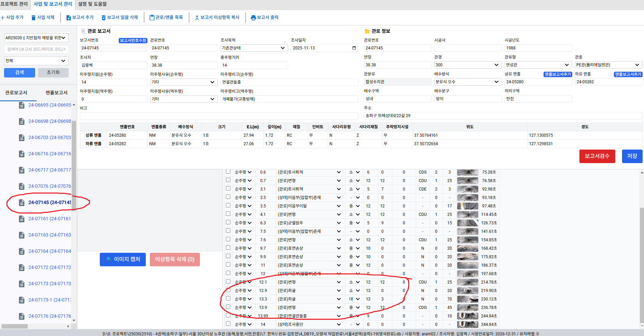Click the 보고서 출력 printer icon

(x=253, y=18)
